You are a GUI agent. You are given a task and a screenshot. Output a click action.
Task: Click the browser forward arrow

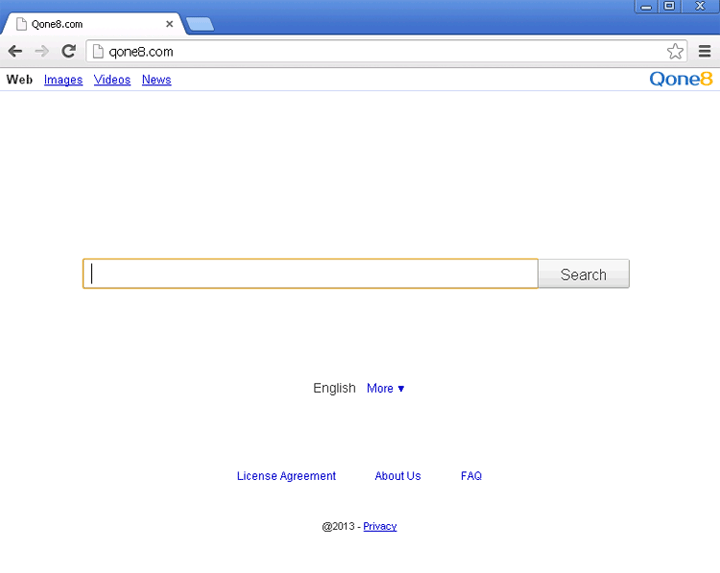tap(42, 51)
